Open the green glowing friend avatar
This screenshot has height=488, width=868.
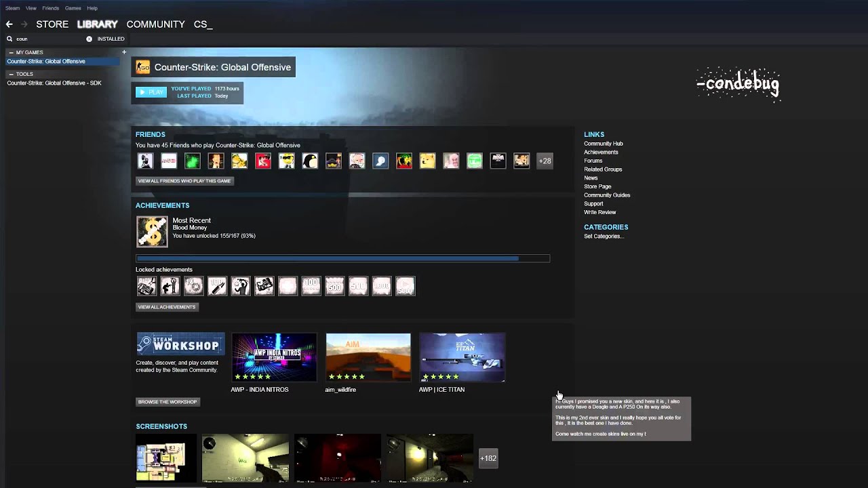pyautogui.click(x=193, y=161)
